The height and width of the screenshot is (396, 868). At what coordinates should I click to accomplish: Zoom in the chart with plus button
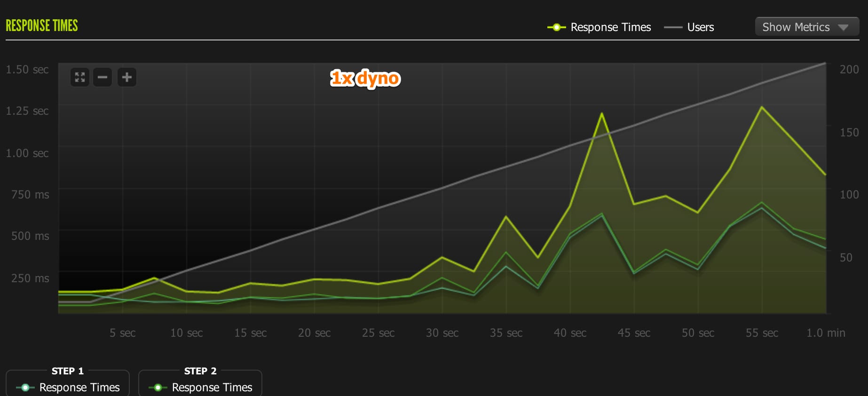127,77
